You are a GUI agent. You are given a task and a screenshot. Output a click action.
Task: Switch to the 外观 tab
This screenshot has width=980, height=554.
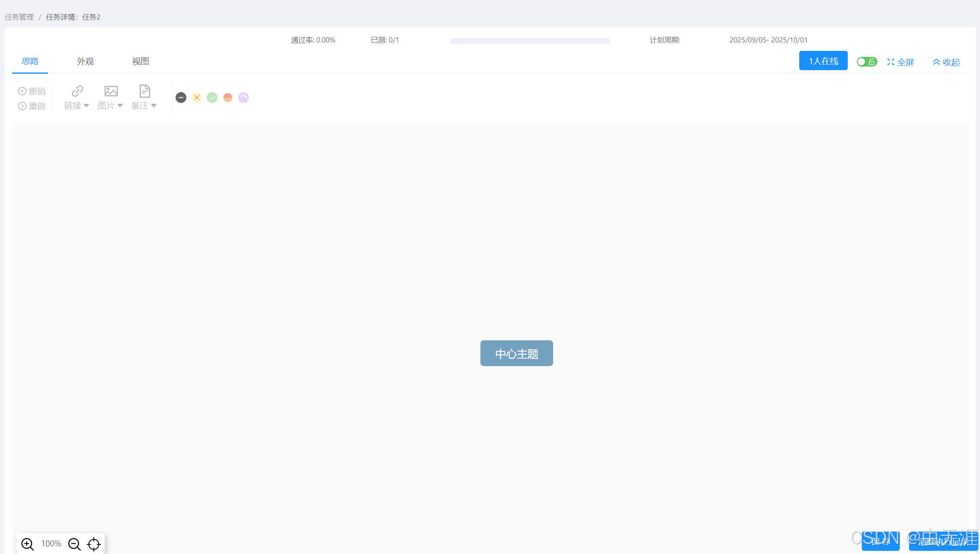coord(85,61)
